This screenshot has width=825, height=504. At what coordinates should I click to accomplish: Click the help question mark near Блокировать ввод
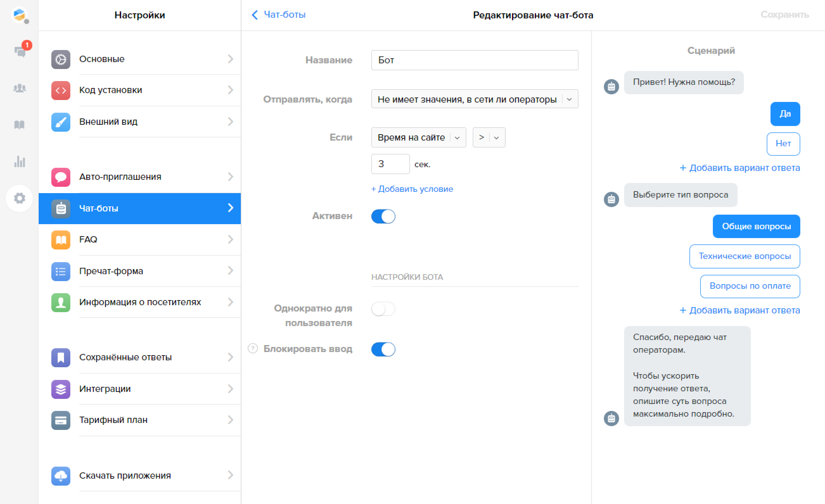(x=253, y=348)
